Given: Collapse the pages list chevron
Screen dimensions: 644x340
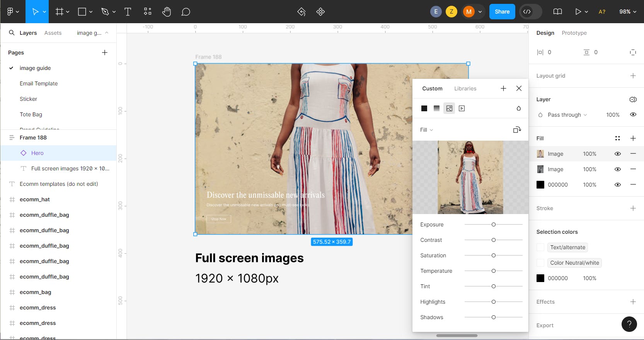Looking at the screenshot, I should (x=107, y=33).
